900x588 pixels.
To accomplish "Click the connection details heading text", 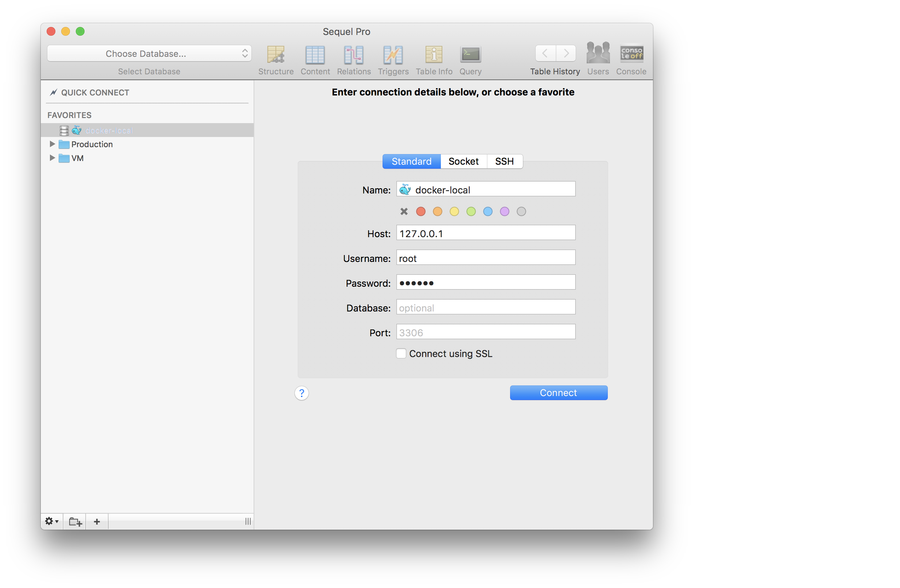I will tap(453, 92).
